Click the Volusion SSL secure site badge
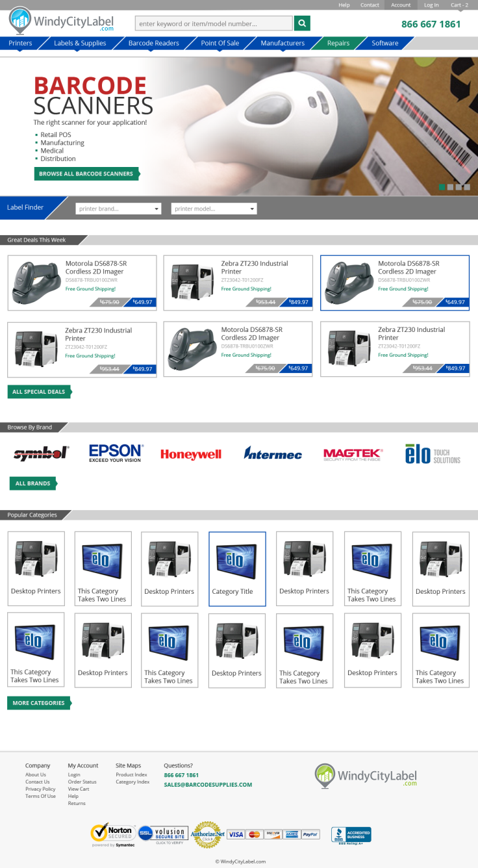 tap(163, 834)
